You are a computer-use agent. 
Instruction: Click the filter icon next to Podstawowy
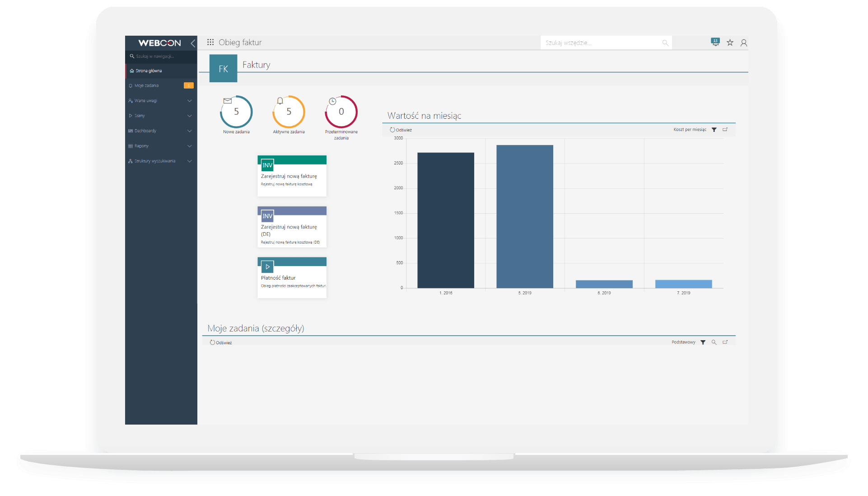(x=703, y=342)
